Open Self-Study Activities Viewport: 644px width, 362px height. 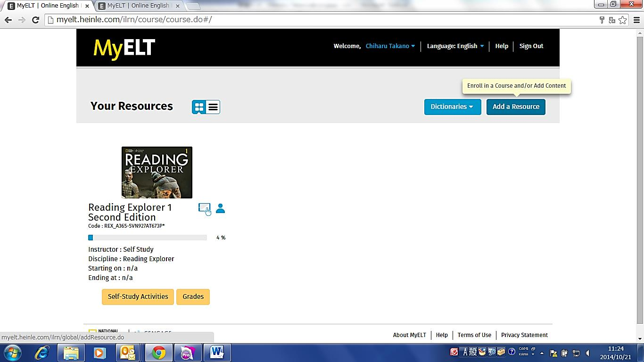pos(138,296)
